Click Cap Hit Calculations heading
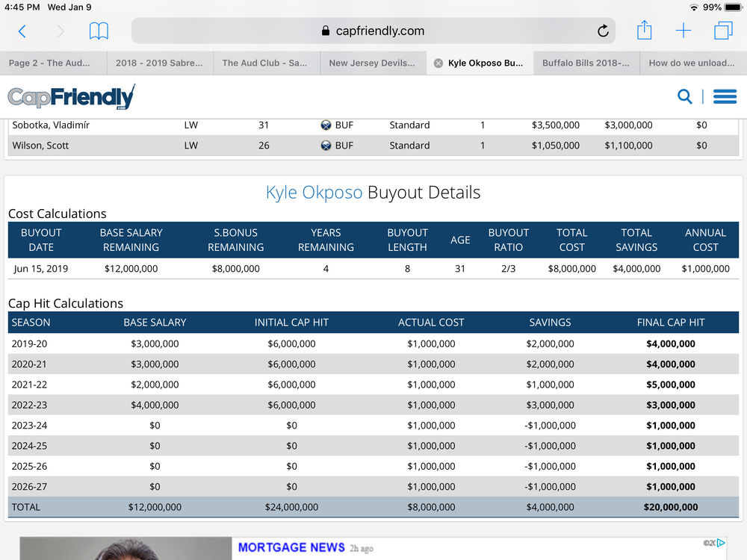 tap(66, 303)
